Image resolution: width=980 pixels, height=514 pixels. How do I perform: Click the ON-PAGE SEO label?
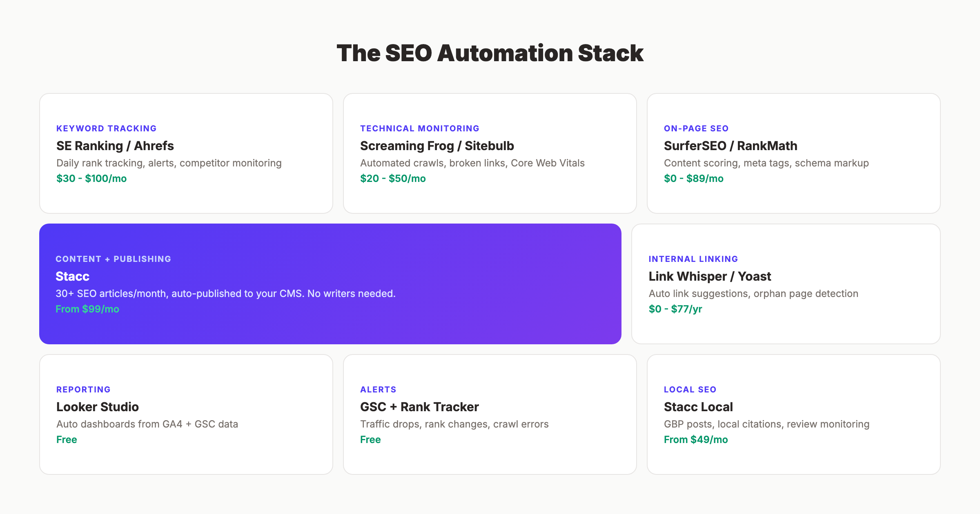pos(695,128)
